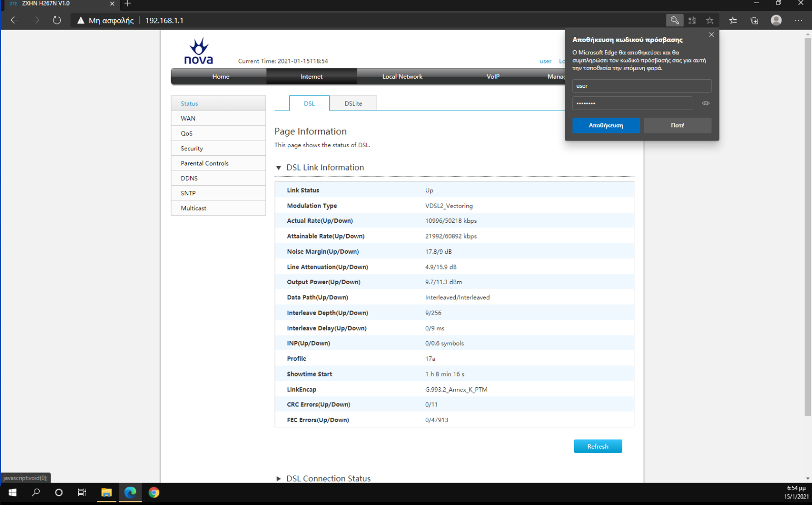The width and height of the screenshot is (812, 505).
Task: Click the Ποτέ never button
Action: (678, 125)
